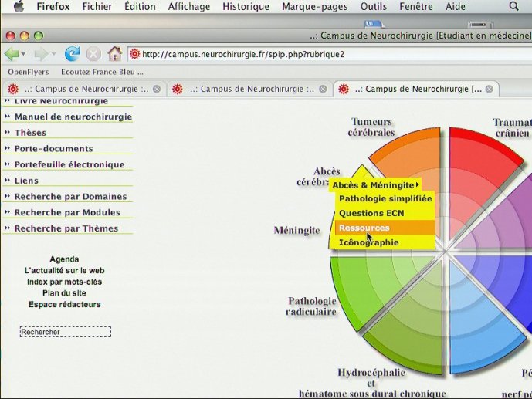This screenshot has width=532, height=399.
Task: Open the Apple menu
Action: [x=19, y=6]
